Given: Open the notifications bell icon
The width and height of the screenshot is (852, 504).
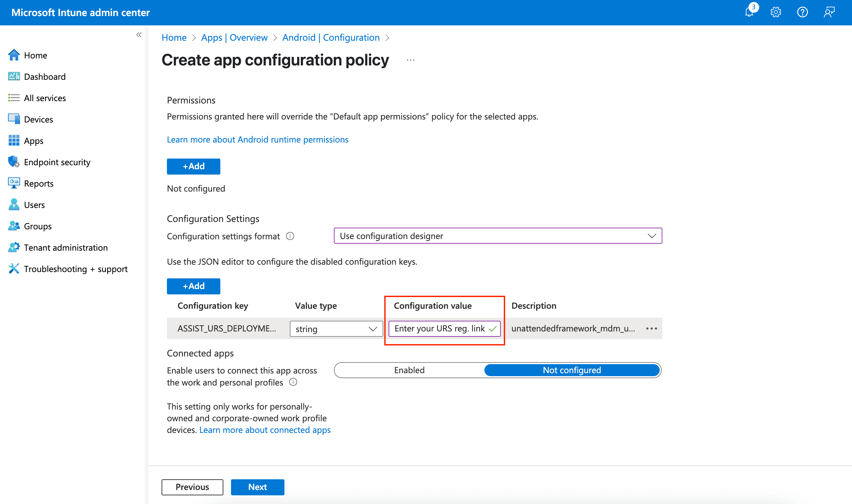Looking at the screenshot, I should (749, 12).
